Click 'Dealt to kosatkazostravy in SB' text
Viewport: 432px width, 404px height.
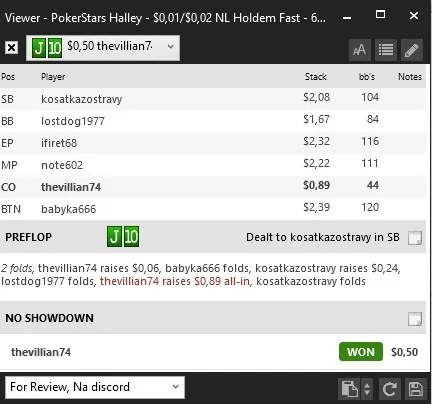tap(323, 237)
